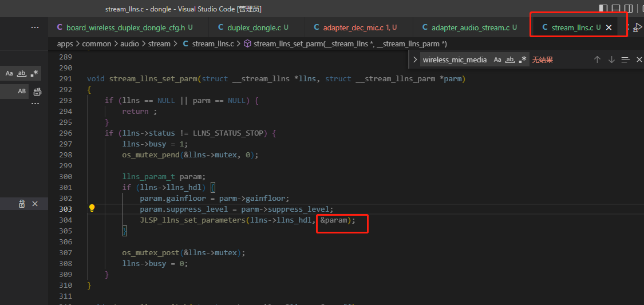Screen dimensions: 644x305
Task: Click LLNS_STATUS_STOP constant on line 296
Action: 228,133
